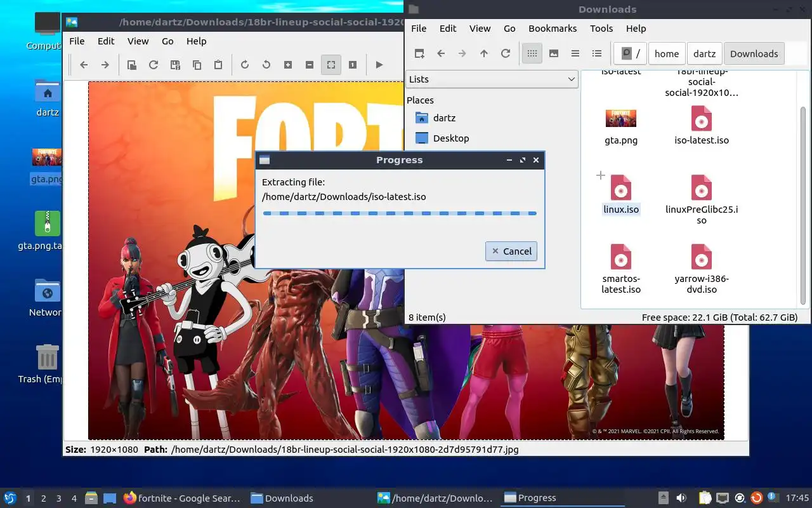Zoom in on the image

click(288, 65)
